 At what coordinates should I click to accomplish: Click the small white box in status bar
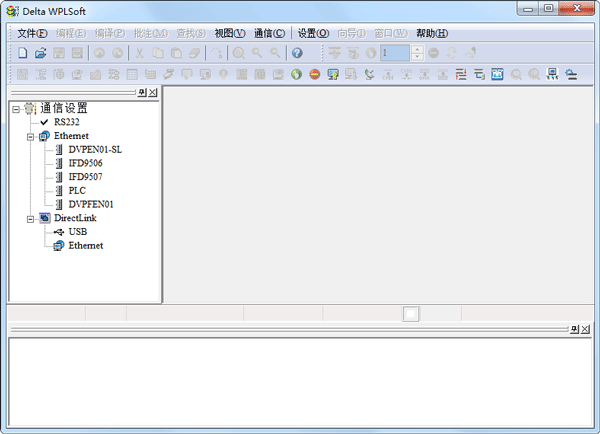(x=411, y=313)
